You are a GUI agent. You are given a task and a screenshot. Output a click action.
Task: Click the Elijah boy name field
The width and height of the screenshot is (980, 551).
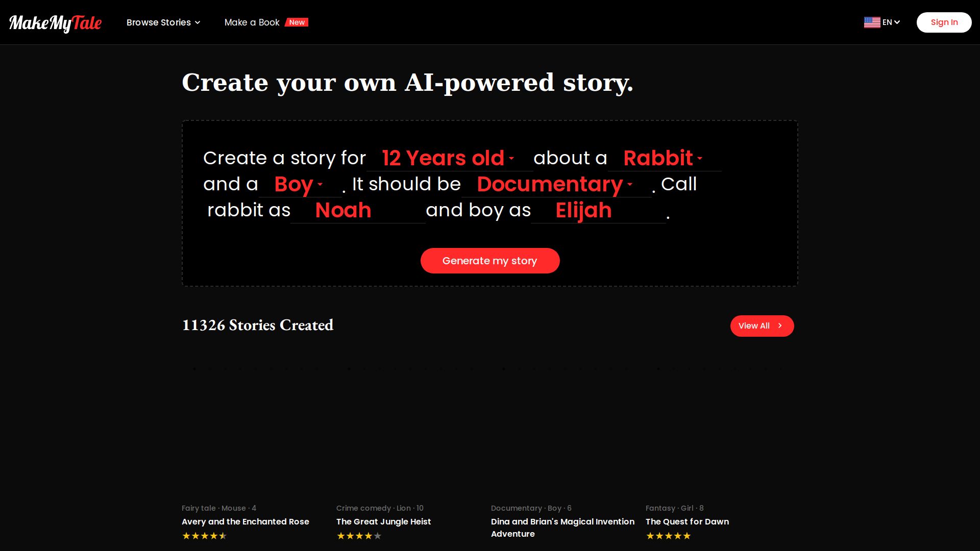point(597,210)
